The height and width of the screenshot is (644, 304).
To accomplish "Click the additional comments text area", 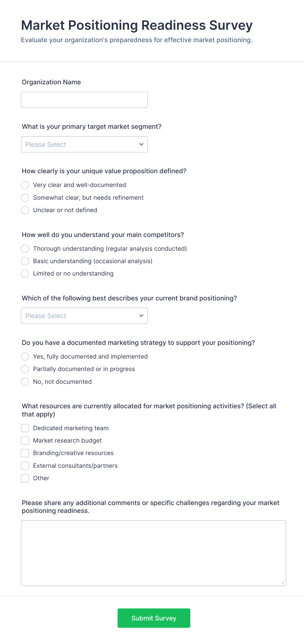I will click(154, 553).
